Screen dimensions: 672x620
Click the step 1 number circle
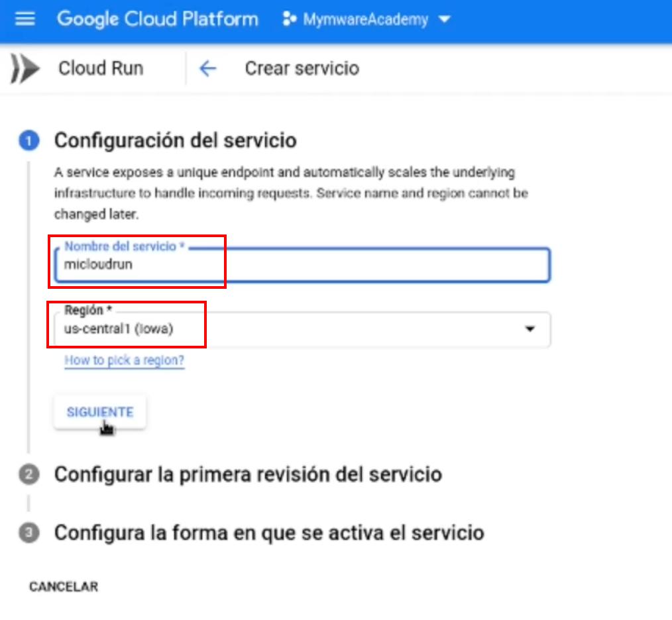click(28, 140)
